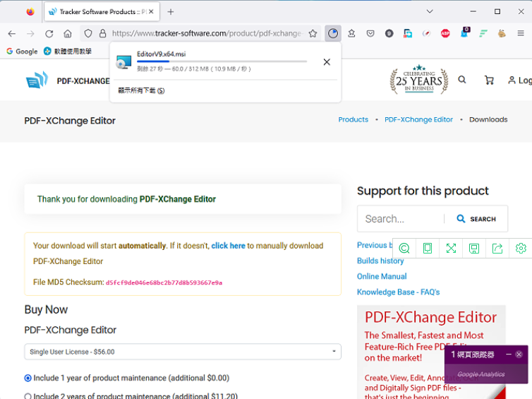
Task: Click the 'click here' manual download link
Action: click(228, 246)
